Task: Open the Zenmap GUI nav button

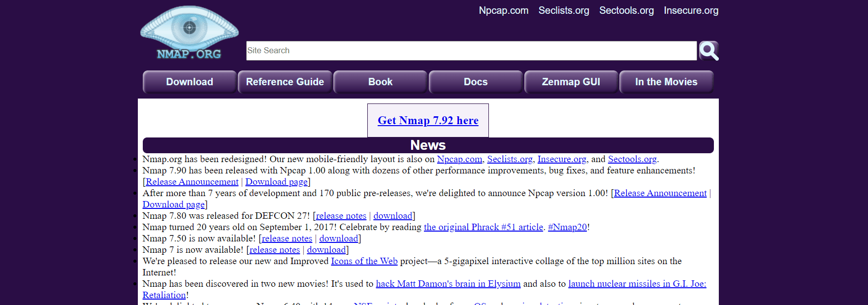Action: coord(571,82)
